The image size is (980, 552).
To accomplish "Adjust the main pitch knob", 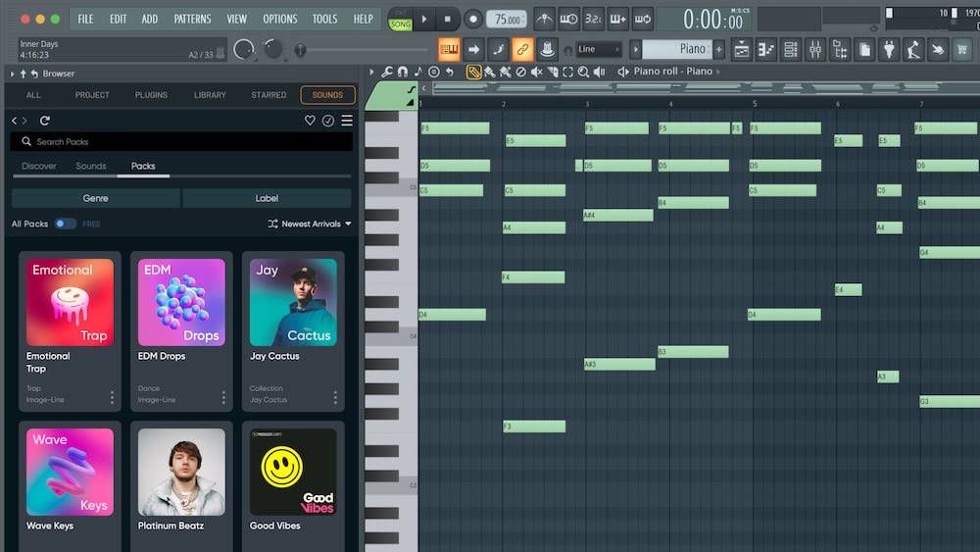I will [x=273, y=49].
